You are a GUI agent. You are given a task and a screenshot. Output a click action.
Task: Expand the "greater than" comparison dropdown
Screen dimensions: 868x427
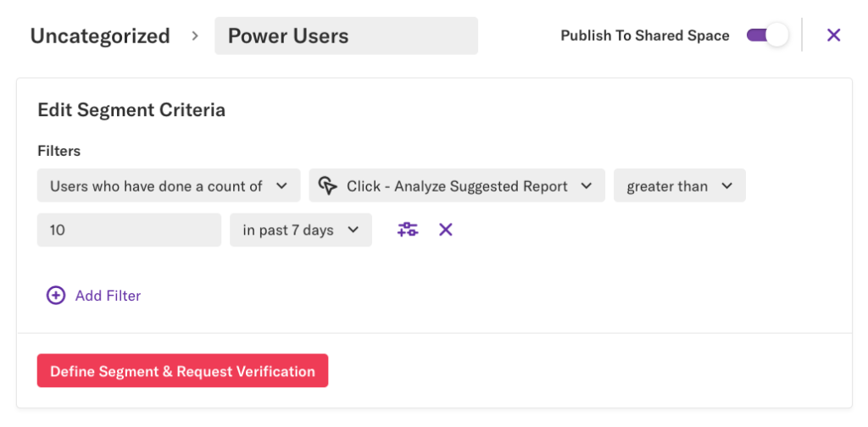coord(678,186)
